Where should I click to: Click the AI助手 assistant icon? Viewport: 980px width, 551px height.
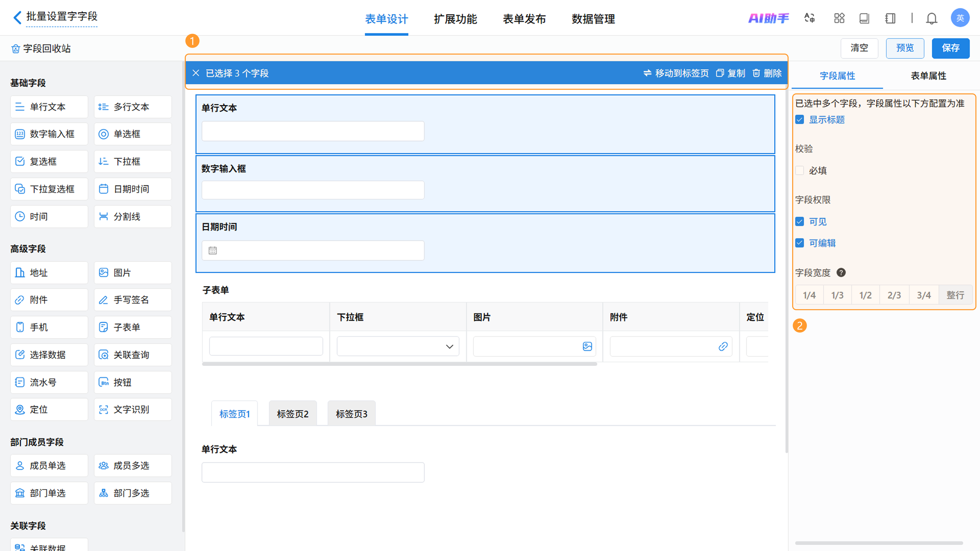(768, 18)
